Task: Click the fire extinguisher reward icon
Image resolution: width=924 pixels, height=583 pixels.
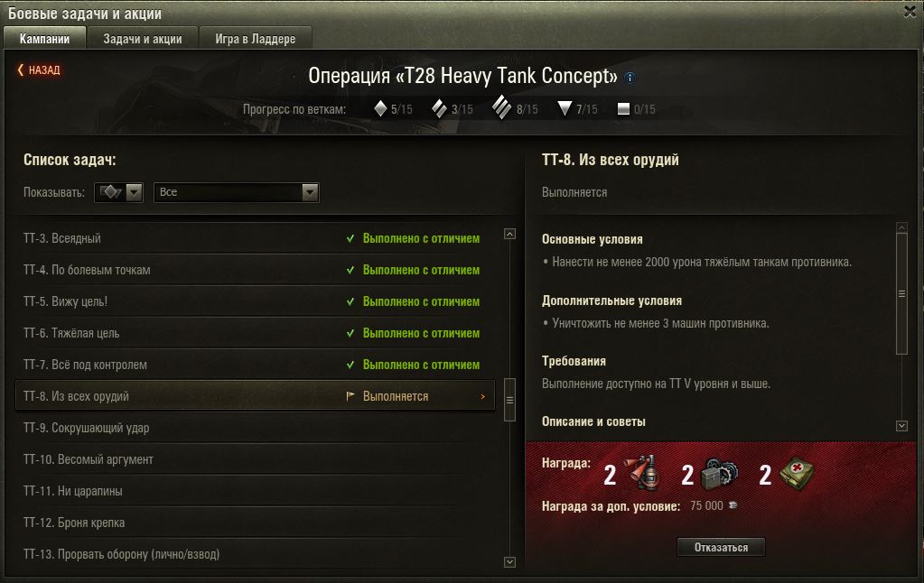Action: point(641,473)
